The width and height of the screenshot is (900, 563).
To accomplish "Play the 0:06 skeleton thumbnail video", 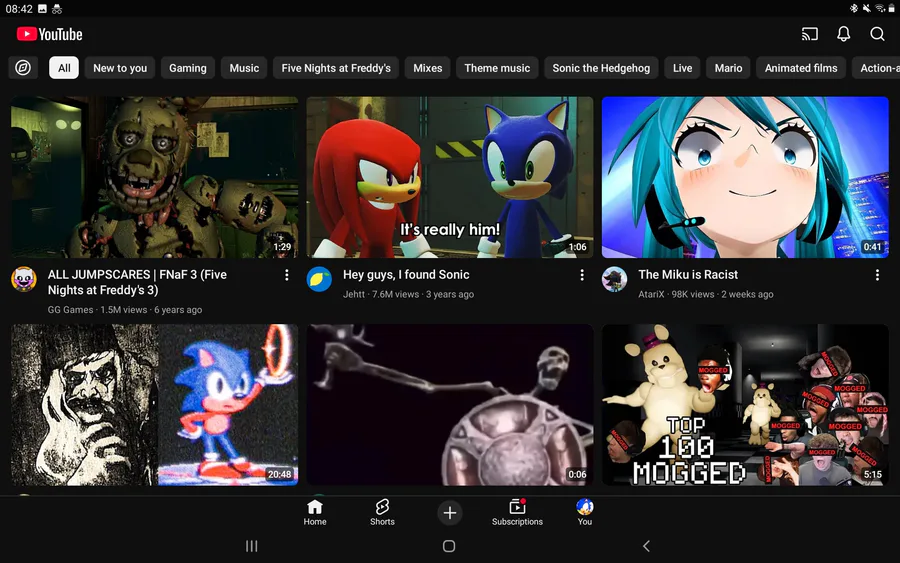I will tap(449, 405).
